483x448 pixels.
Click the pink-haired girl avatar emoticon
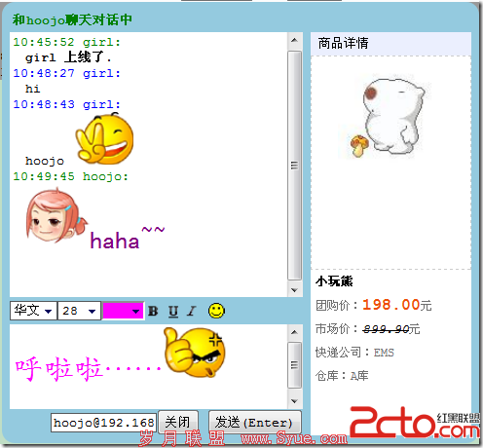pyautogui.click(x=56, y=216)
